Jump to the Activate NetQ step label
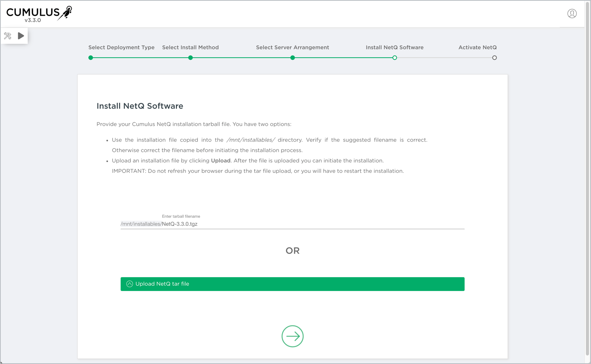 (x=477, y=48)
